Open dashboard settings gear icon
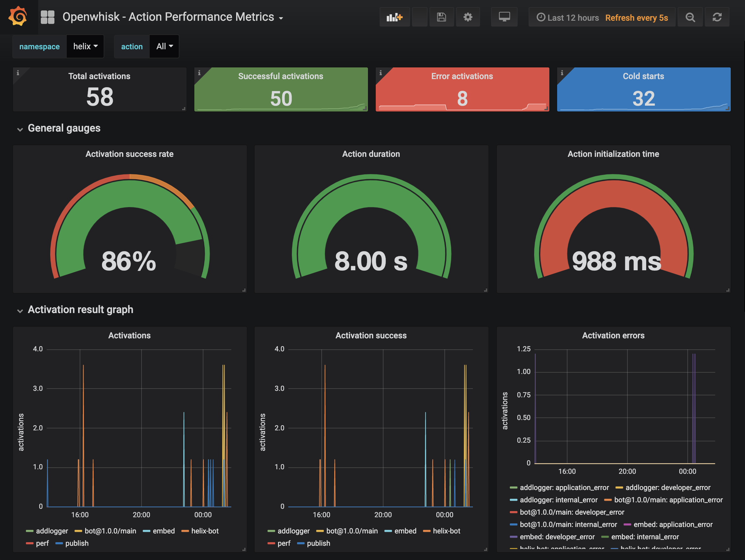 (467, 17)
